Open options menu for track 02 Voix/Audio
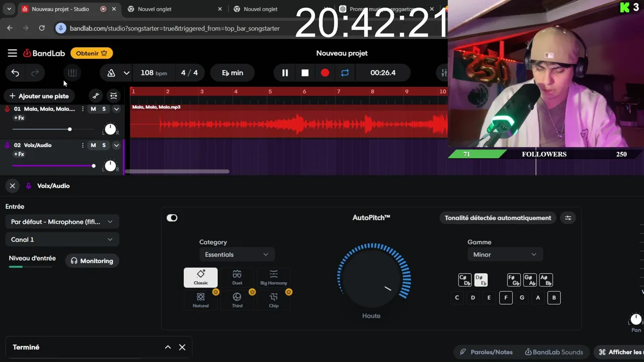644x362 pixels. pyautogui.click(x=83, y=145)
